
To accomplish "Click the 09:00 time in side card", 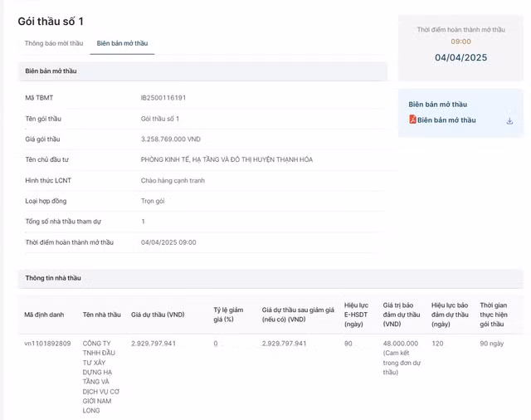I will (x=461, y=42).
